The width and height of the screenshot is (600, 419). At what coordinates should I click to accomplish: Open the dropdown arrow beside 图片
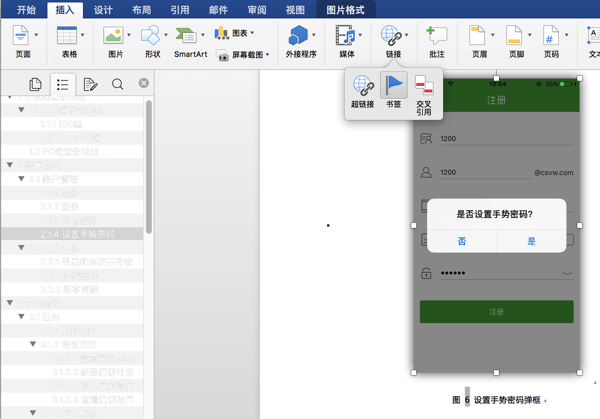tap(129, 35)
